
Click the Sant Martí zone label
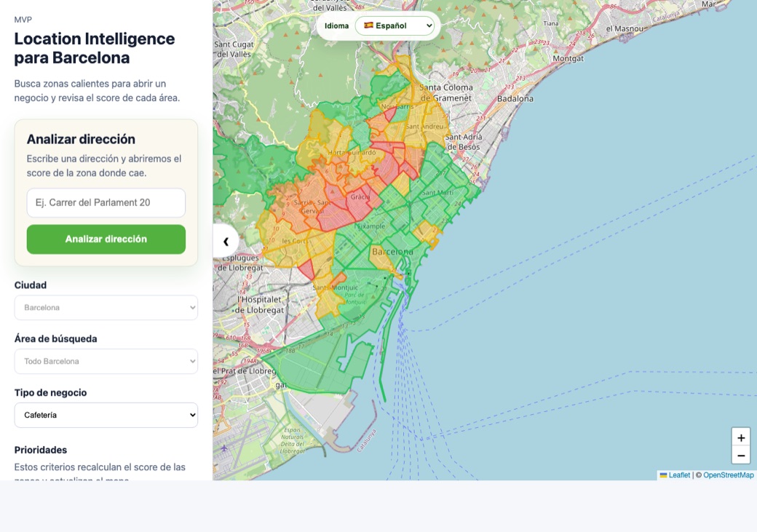point(438,193)
